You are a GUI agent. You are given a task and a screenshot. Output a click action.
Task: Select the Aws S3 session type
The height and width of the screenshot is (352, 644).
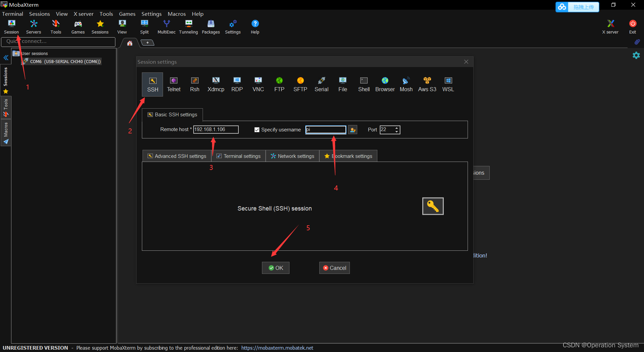[x=427, y=84]
